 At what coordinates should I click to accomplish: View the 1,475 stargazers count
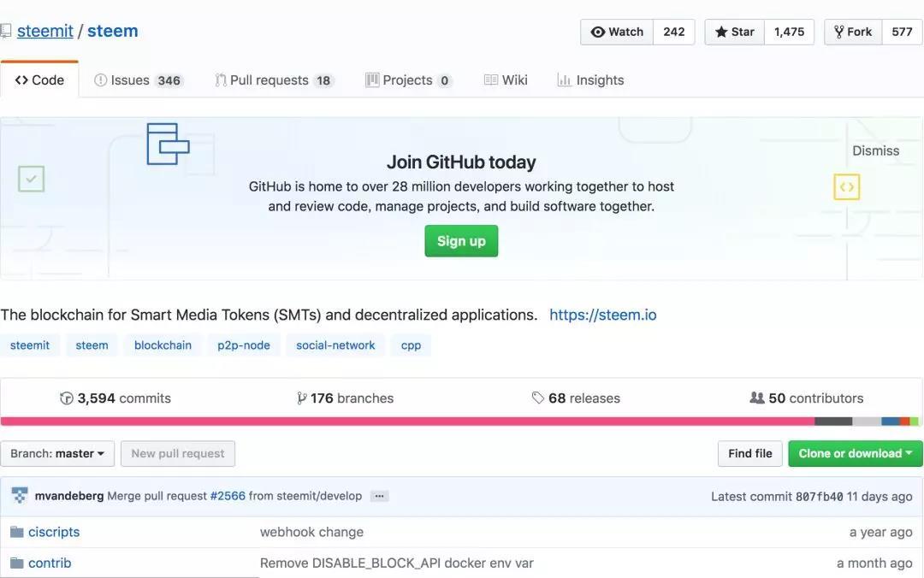pyautogui.click(x=789, y=32)
